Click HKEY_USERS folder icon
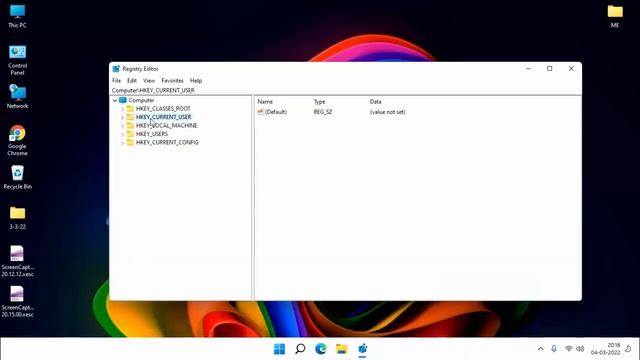The height and width of the screenshot is (360, 640). (130, 134)
